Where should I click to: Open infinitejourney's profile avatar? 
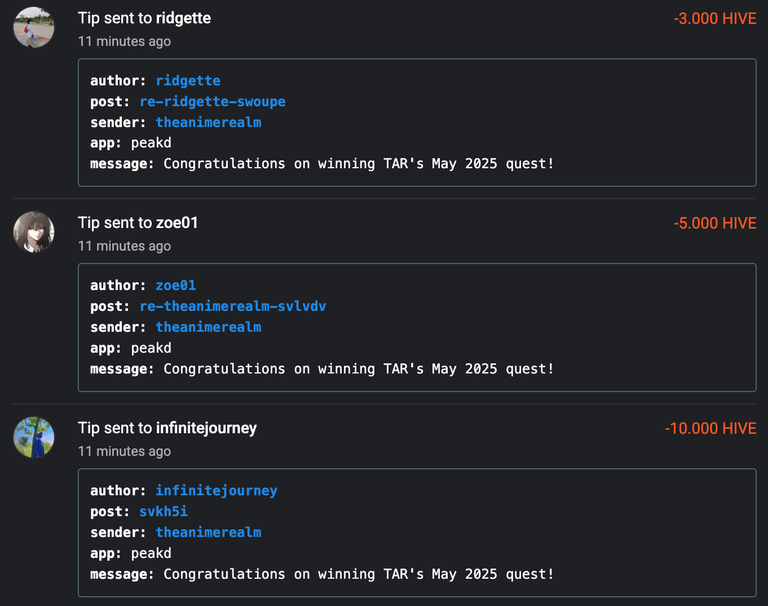pyautogui.click(x=34, y=437)
